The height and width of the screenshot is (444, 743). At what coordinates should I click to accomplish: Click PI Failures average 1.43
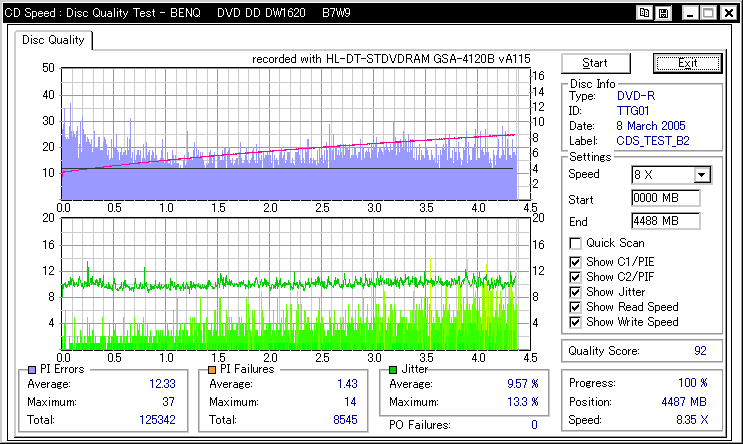point(347,384)
